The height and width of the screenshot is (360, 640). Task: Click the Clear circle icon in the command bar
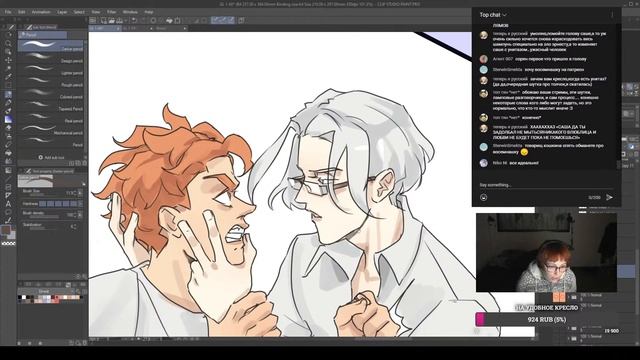coord(153,20)
